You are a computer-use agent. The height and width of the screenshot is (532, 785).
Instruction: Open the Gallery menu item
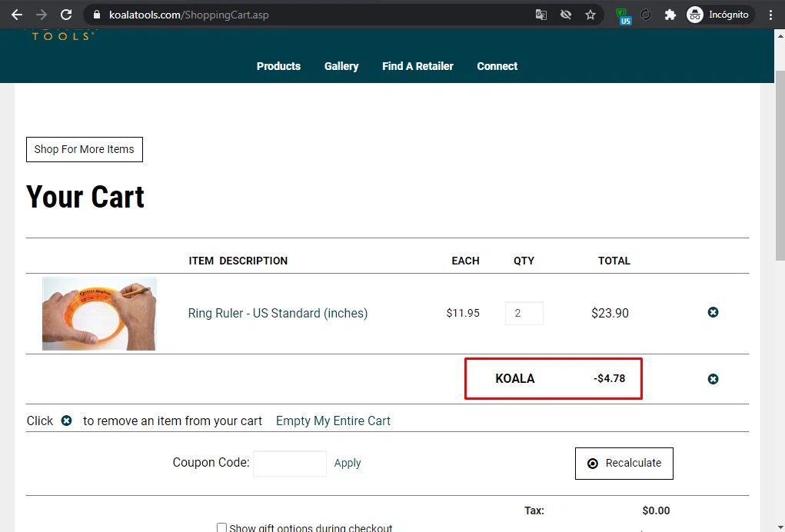[x=341, y=66]
